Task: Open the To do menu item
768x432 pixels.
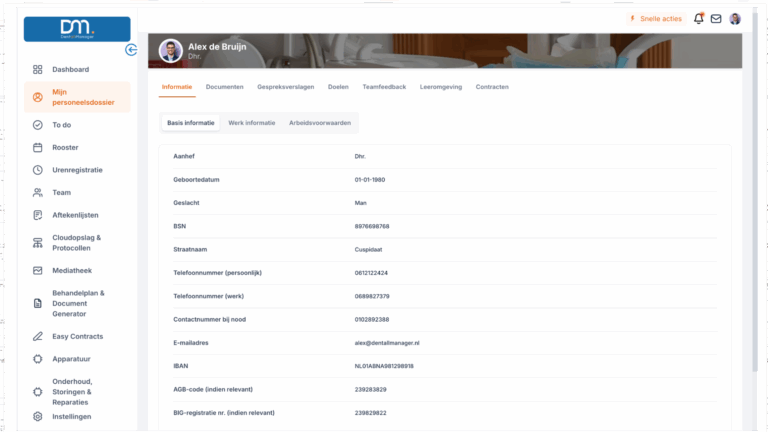Action: coord(77,125)
